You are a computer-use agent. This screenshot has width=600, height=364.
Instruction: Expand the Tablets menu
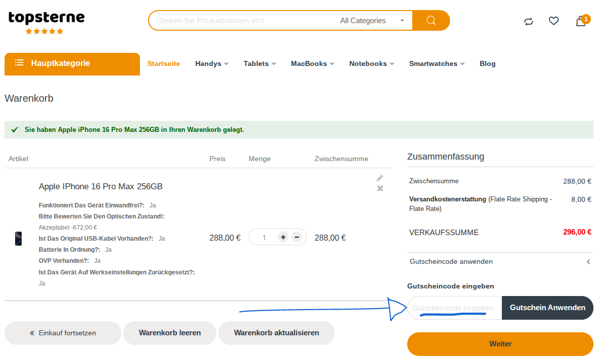coord(259,63)
